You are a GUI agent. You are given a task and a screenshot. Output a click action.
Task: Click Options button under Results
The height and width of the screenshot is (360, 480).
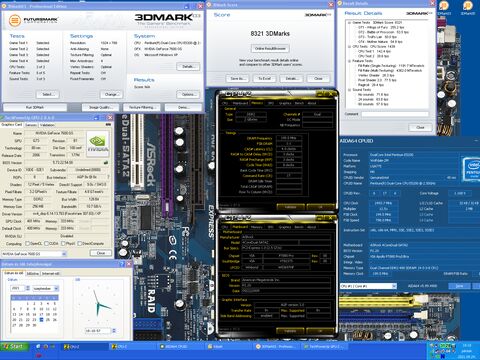point(188,94)
